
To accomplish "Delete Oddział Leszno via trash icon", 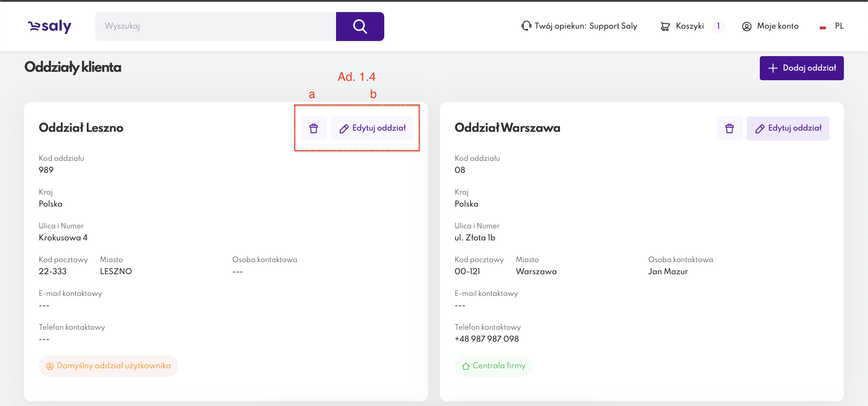I will [313, 128].
